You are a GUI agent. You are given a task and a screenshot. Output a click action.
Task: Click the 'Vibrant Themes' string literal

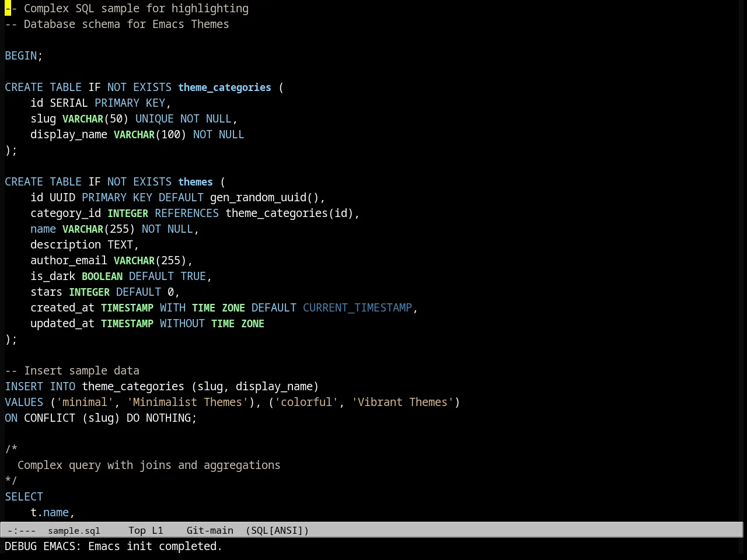403,402
